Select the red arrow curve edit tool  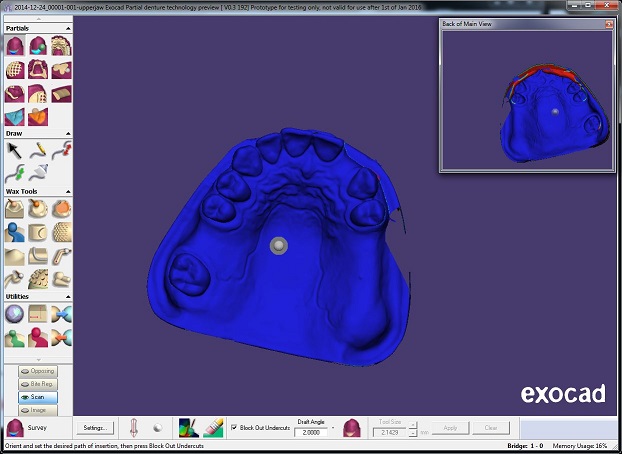[x=61, y=150]
